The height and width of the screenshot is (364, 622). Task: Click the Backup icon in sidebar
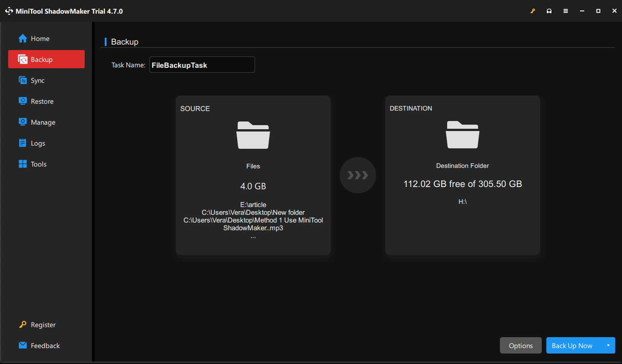(23, 60)
